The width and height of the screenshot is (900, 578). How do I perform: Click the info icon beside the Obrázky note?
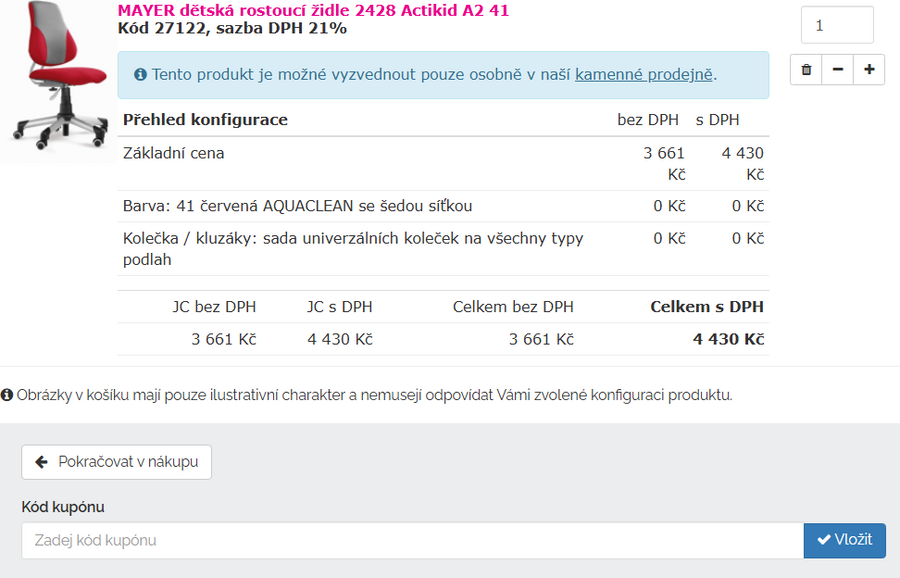[7, 395]
